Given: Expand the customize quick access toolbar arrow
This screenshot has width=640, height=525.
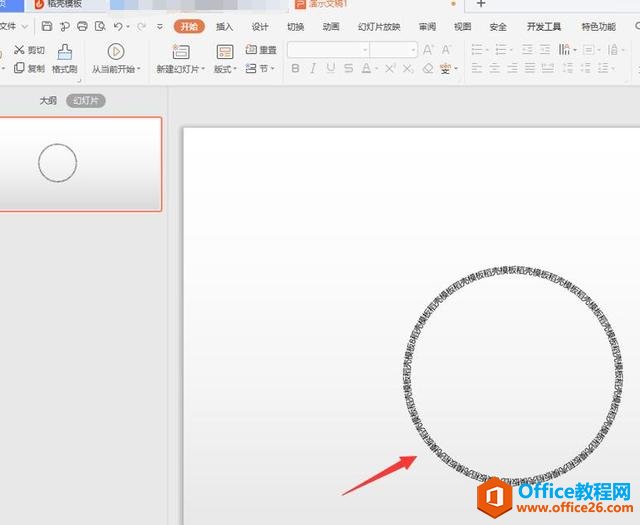Looking at the screenshot, I should tap(160, 27).
